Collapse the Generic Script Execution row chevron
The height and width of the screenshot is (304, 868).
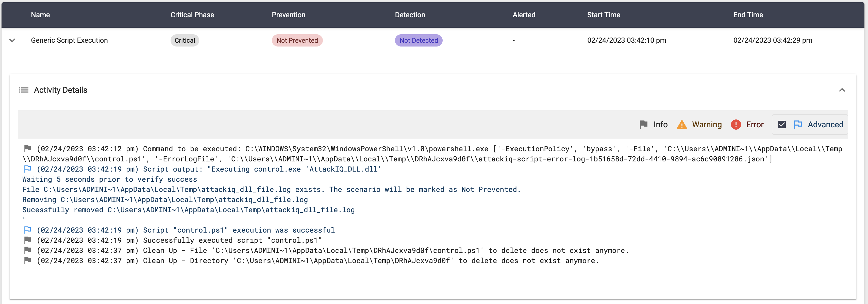coord(12,40)
